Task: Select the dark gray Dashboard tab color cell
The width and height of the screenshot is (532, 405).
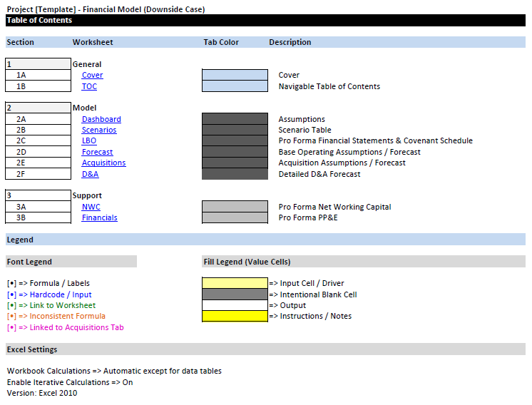Action: pyautogui.click(x=235, y=119)
